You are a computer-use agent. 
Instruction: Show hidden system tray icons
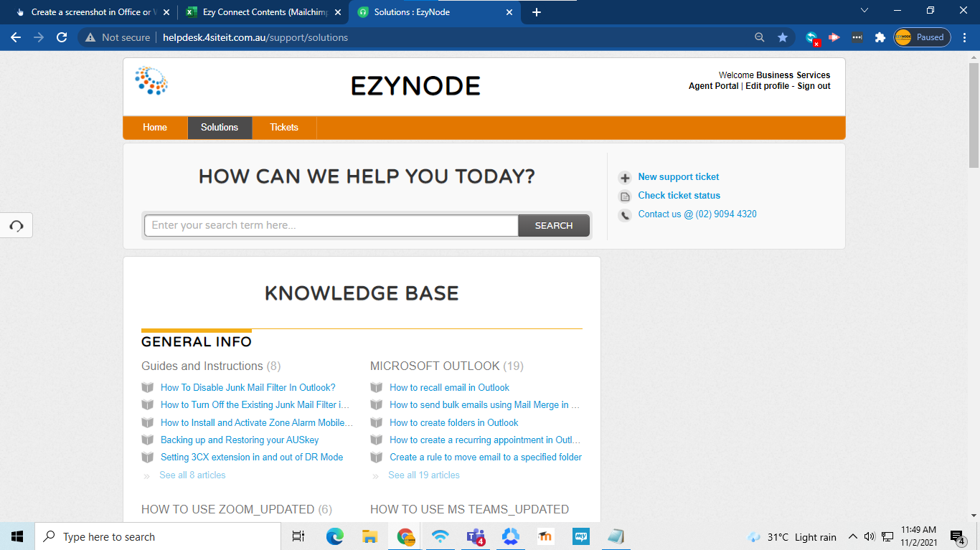click(852, 536)
